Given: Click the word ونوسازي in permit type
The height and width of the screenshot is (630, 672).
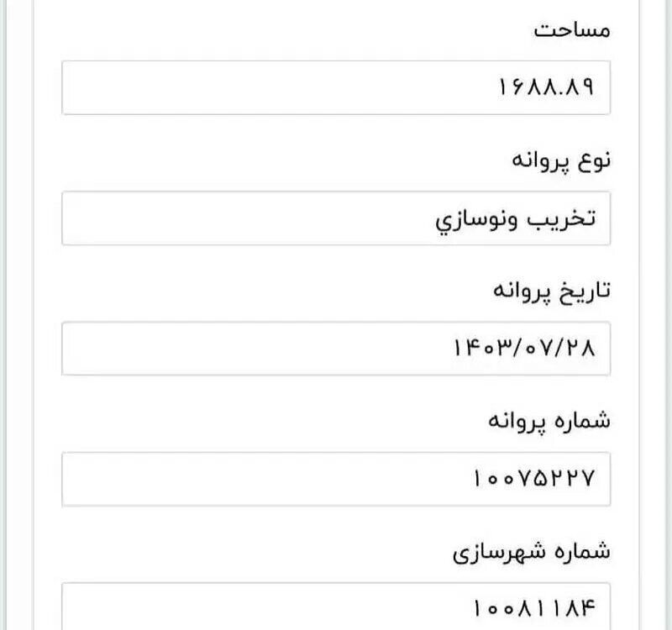Looking at the screenshot, I should (476, 220).
